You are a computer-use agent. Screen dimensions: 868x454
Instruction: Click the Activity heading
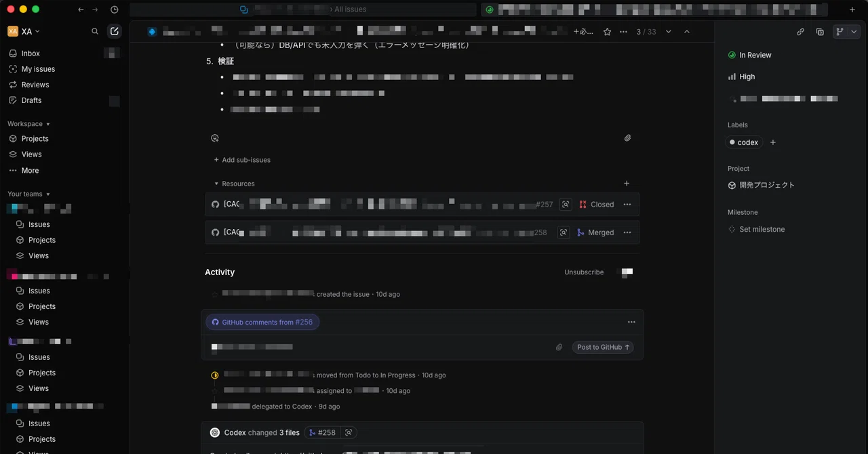(x=220, y=272)
